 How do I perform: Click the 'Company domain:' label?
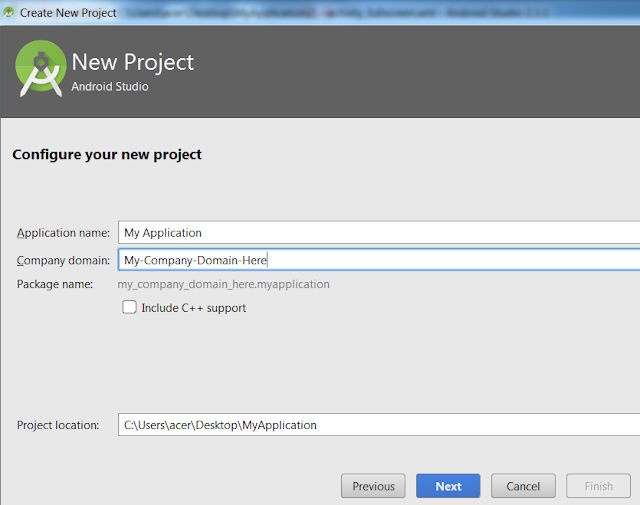point(63,260)
